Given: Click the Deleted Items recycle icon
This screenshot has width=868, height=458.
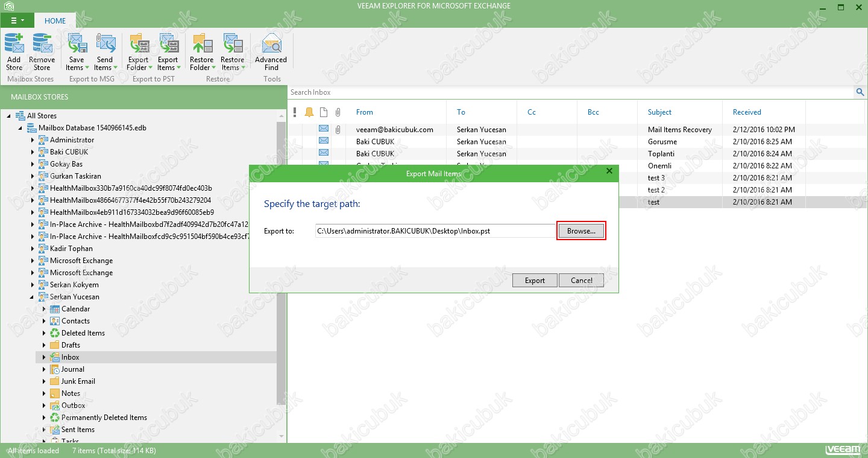Looking at the screenshot, I should [54, 333].
